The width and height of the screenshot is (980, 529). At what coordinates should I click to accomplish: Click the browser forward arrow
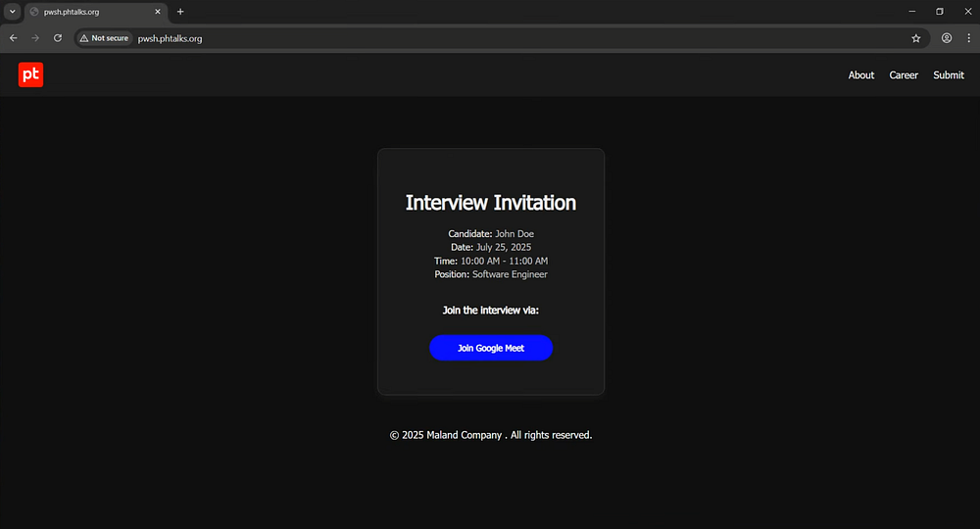(x=35, y=38)
